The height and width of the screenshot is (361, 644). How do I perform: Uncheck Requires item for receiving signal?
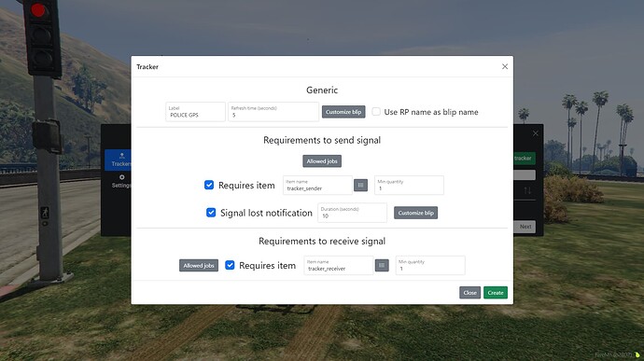(230, 265)
